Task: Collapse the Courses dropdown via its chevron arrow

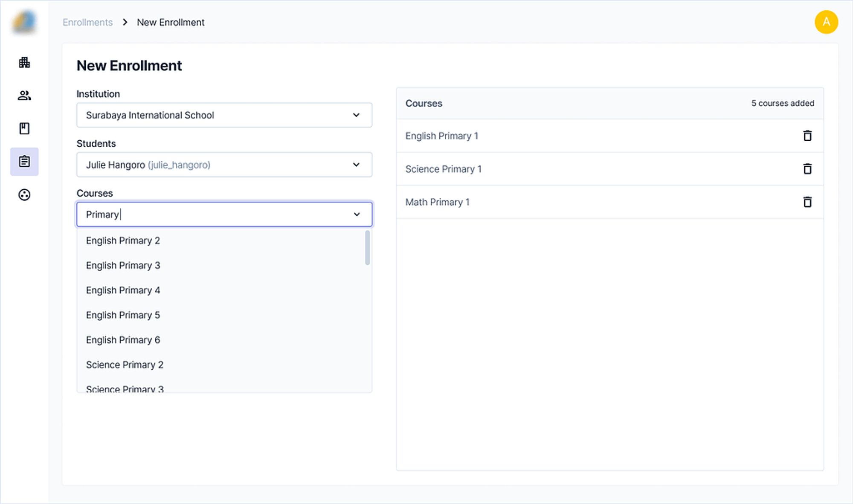Action: (357, 214)
